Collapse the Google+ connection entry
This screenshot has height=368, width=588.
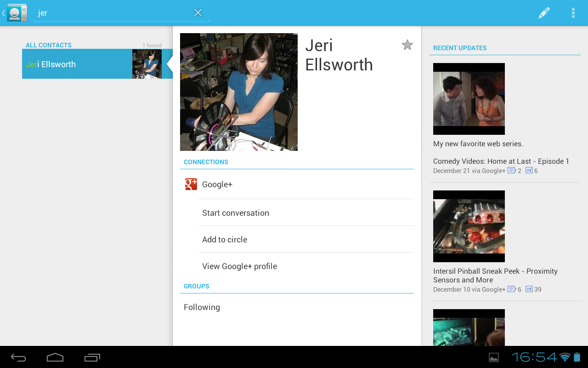point(297,184)
